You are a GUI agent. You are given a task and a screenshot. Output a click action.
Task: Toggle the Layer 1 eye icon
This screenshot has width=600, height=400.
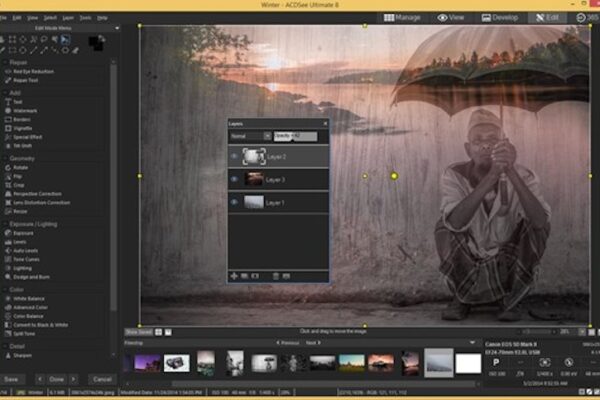(x=235, y=202)
